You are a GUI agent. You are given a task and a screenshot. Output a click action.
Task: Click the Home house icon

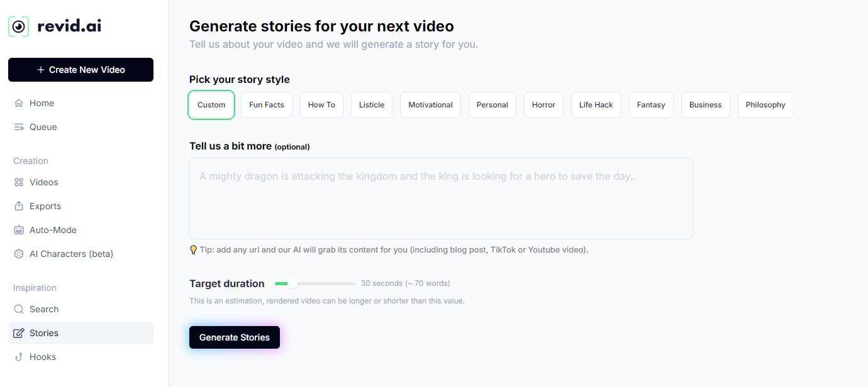[19, 103]
